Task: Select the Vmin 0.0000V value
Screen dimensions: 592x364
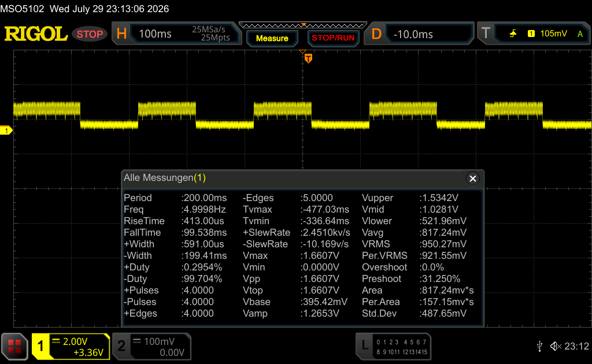Action: [x=320, y=267]
